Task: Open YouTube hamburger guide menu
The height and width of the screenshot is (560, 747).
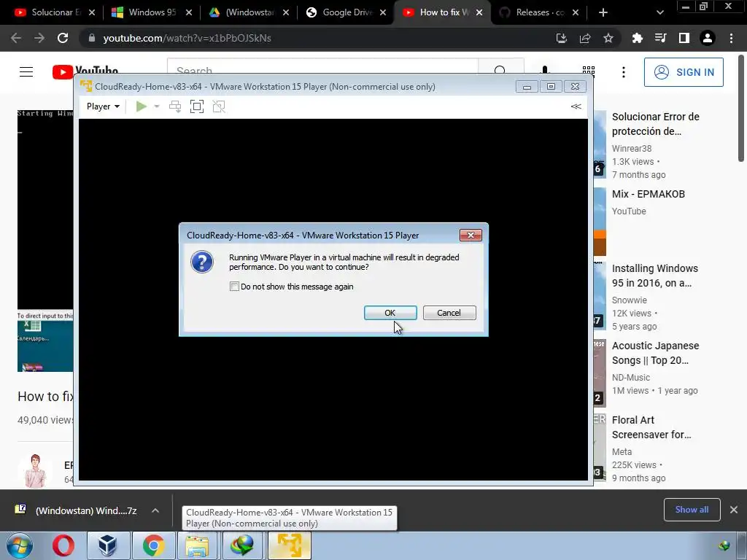Action: click(x=26, y=72)
